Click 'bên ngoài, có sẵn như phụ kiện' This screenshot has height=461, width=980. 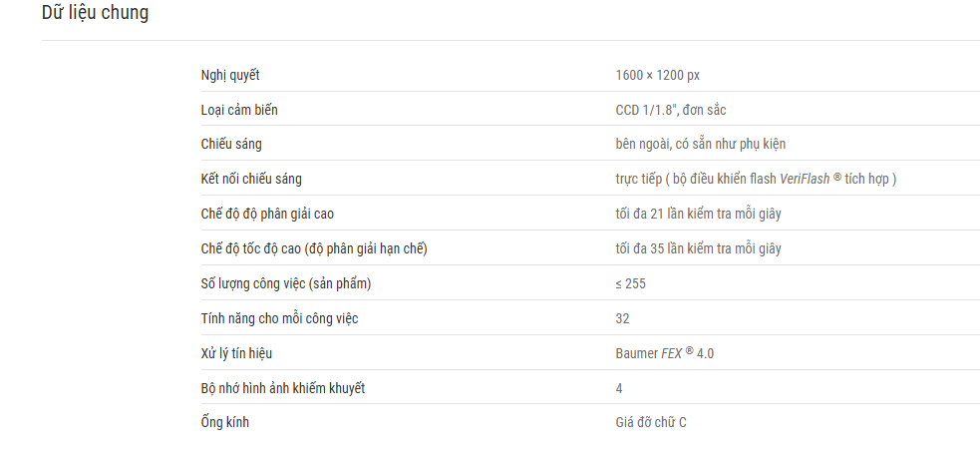coord(701,144)
